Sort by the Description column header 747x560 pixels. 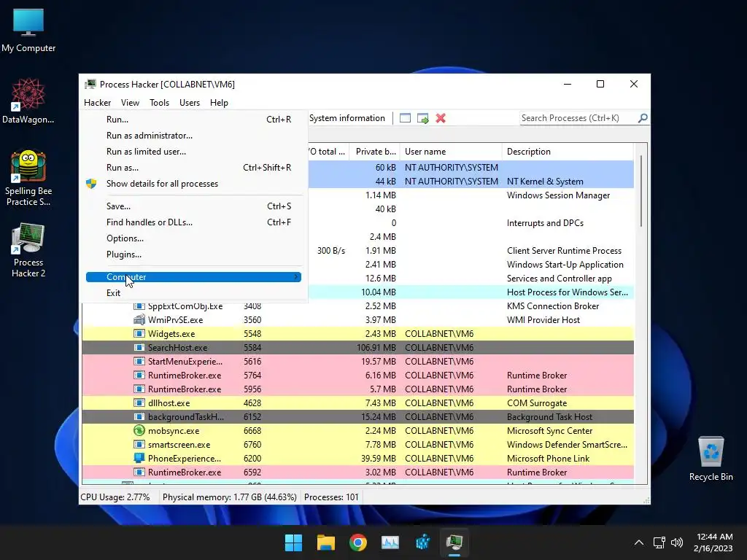568,152
